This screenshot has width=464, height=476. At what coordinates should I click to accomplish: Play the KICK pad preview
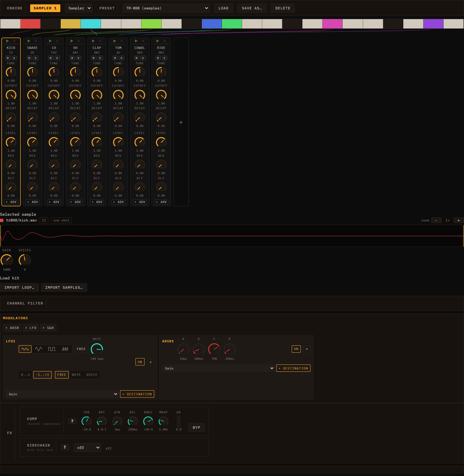tap(8, 41)
